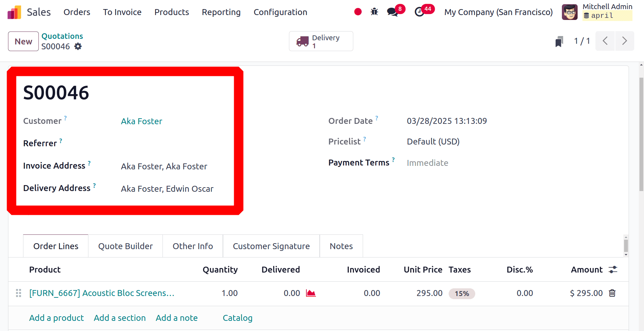
Task: Click the record status red dot indicator
Action: 358,12
